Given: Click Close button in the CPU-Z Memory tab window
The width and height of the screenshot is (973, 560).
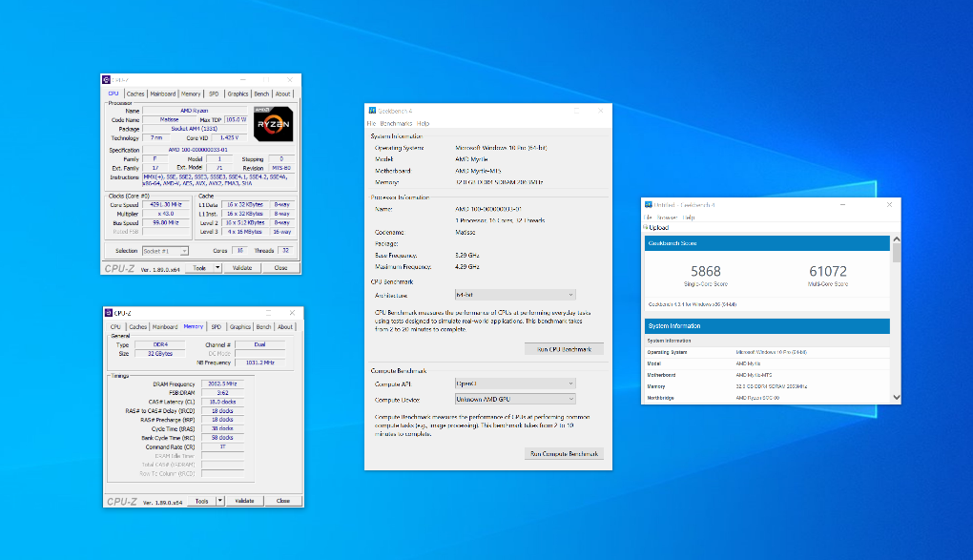Looking at the screenshot, I should click(283, 501).
